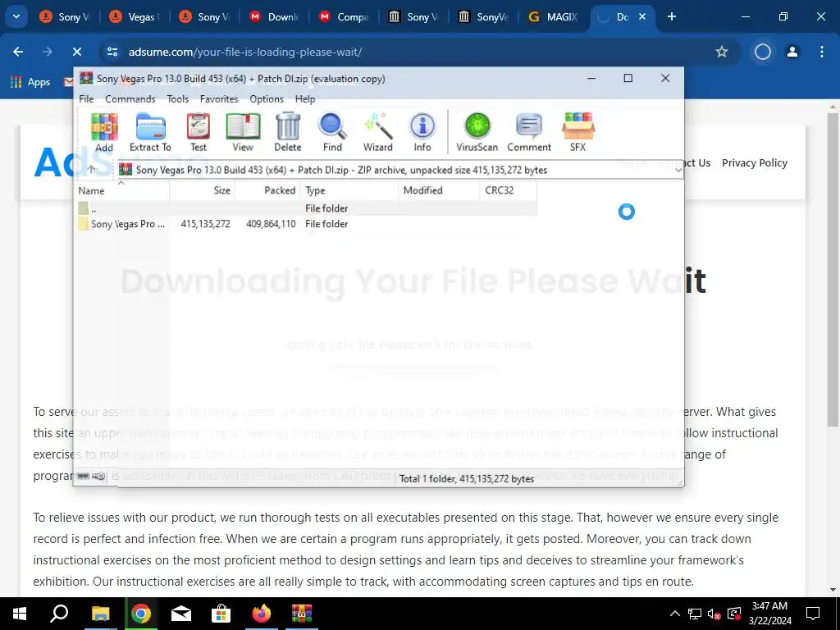Start VirusScan on the archive
This screenshot has width=840, height=630.
tap(477, 132)
